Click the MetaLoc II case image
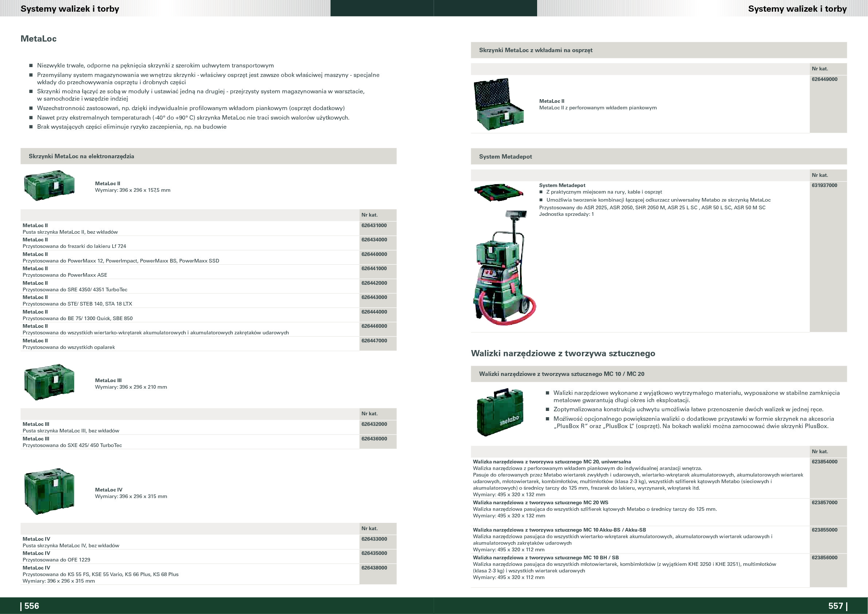The height and width of the screenshot is (614, 868). coord(49,185)
